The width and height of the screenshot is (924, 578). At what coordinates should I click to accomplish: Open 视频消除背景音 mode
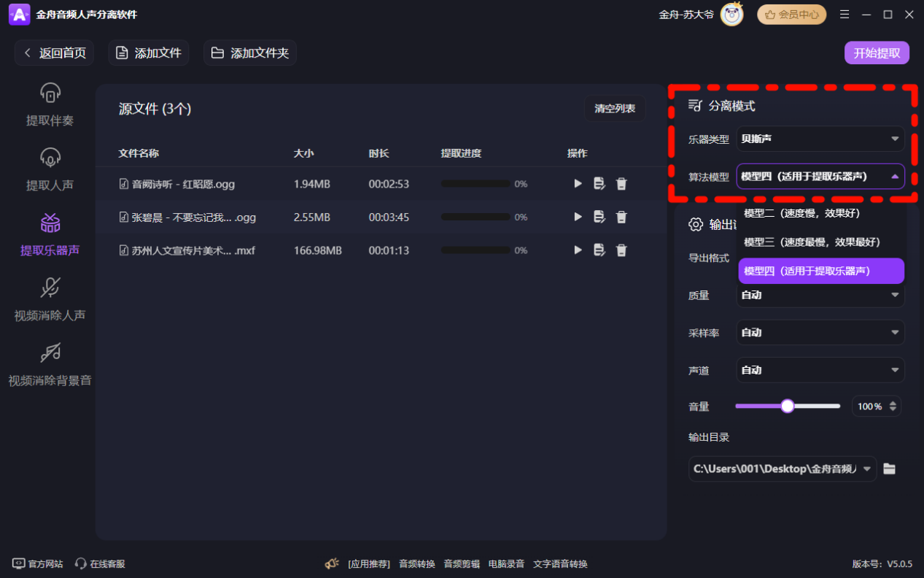pyautogui.click(x=50, y=365)
